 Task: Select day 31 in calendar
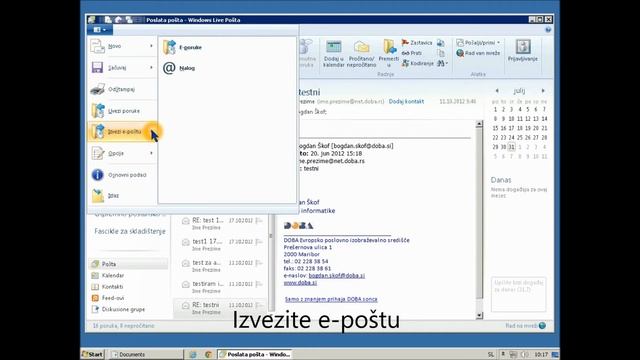511,147
